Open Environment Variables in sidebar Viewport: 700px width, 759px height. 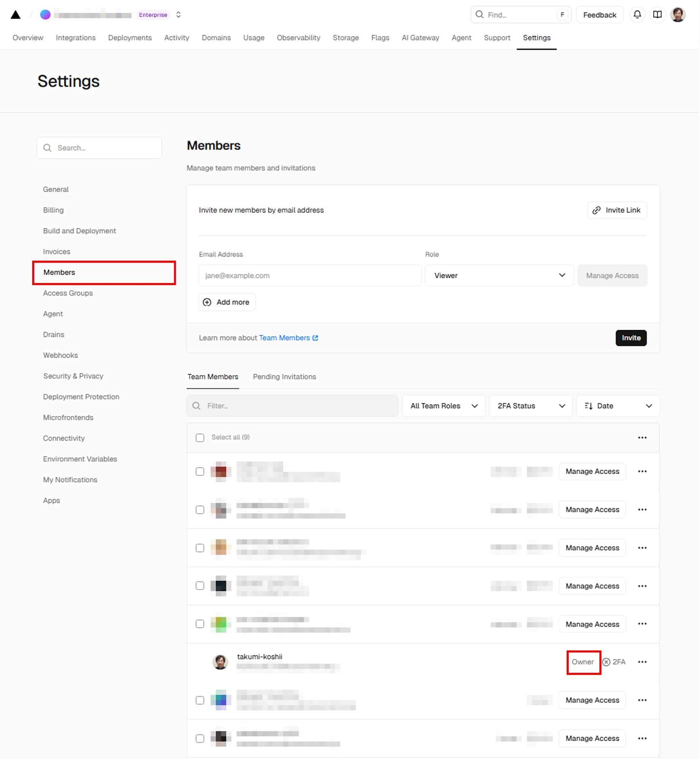tap(80, 459)
